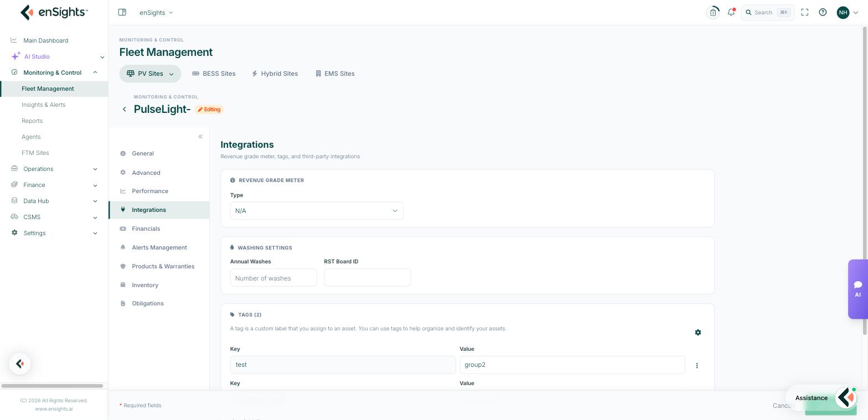Open options menu for test tag row

click(697, 365)
